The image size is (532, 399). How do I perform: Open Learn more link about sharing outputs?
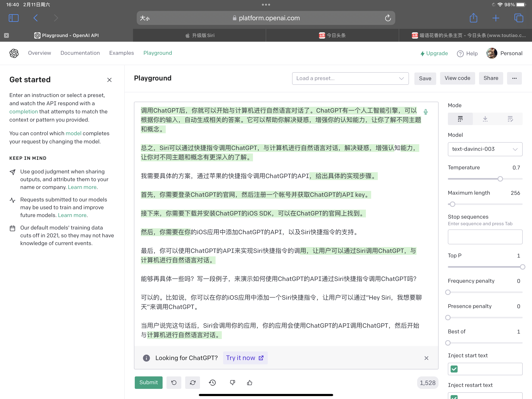pyautogui.click(x=82, y=187)
